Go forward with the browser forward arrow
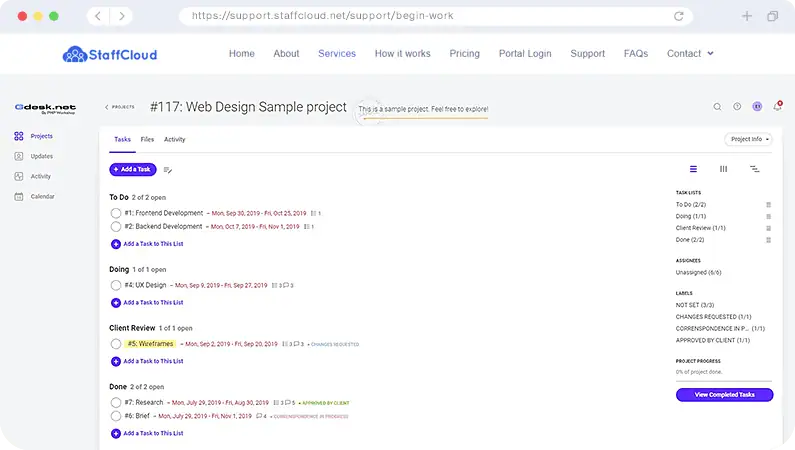This screenshot has width=795, height=450. coord(122,16)
